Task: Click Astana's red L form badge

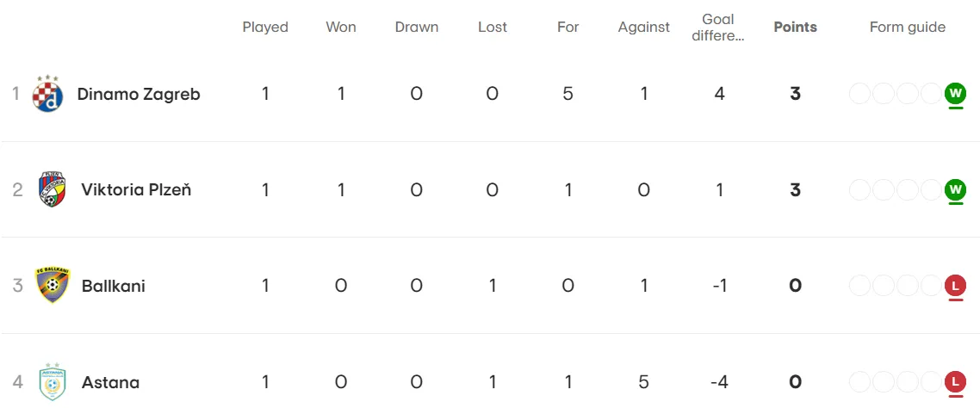Action: tap(955, 381)
